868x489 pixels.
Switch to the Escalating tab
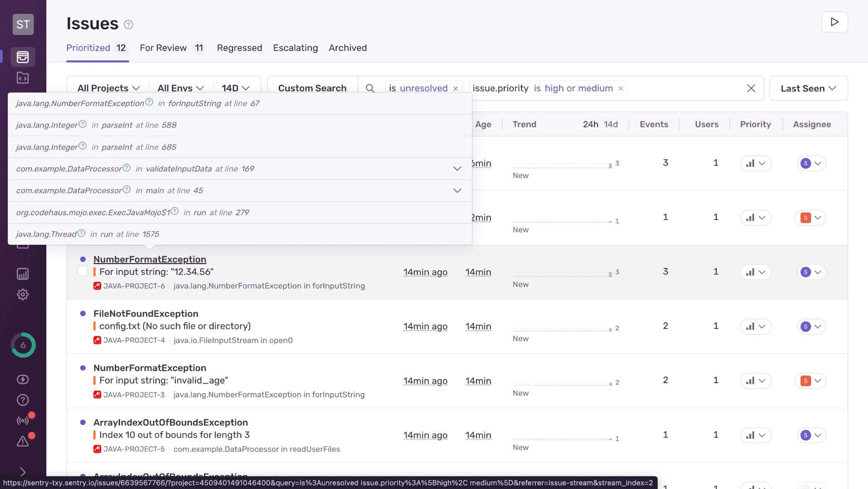pos(295,48)
